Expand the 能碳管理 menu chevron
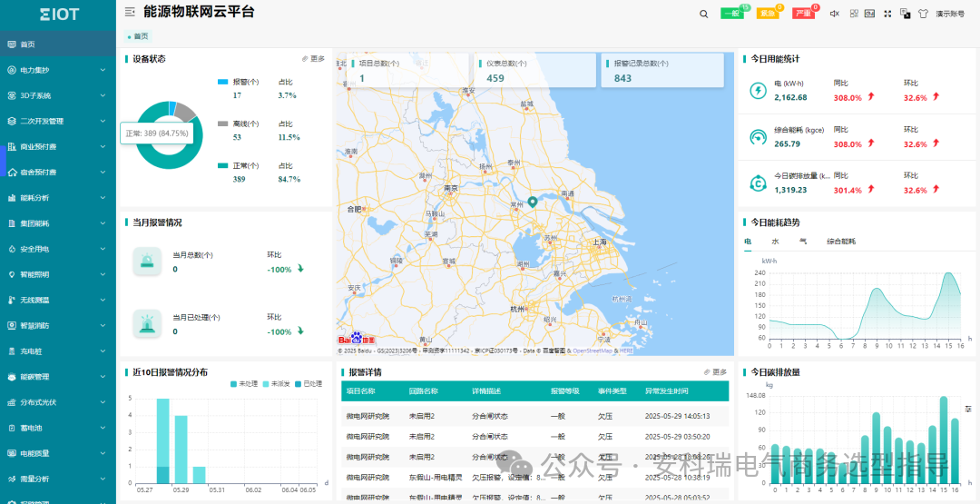Viewport: 980px width, 504px height. (x=103, y=377)
